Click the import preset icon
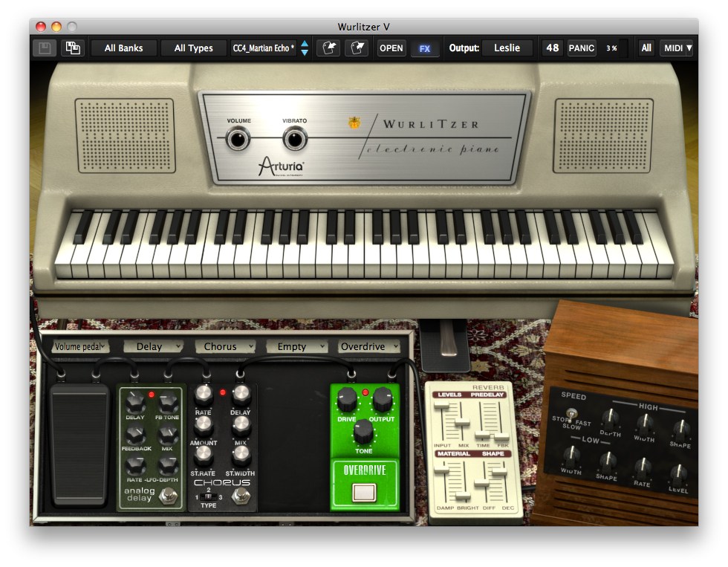 328,48
